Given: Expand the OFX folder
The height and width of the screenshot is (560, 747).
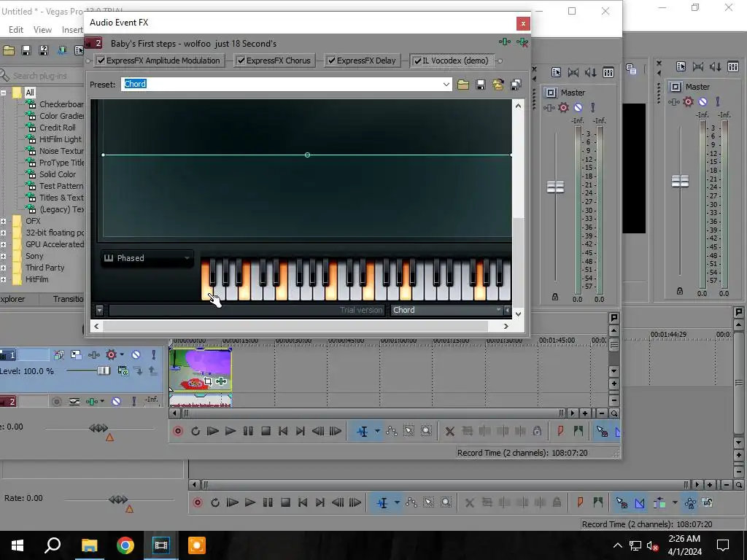Looking at the screenshot, I should tap(4, 222).
